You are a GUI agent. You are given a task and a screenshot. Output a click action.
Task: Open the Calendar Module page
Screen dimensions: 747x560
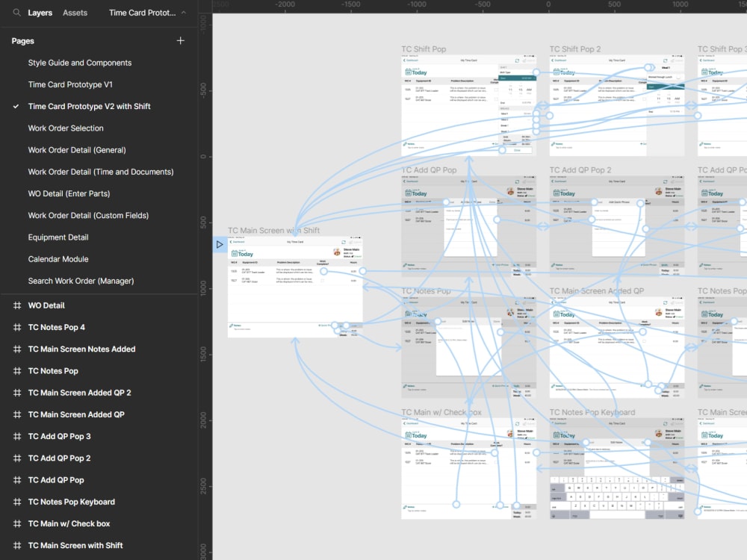point(58,260)
